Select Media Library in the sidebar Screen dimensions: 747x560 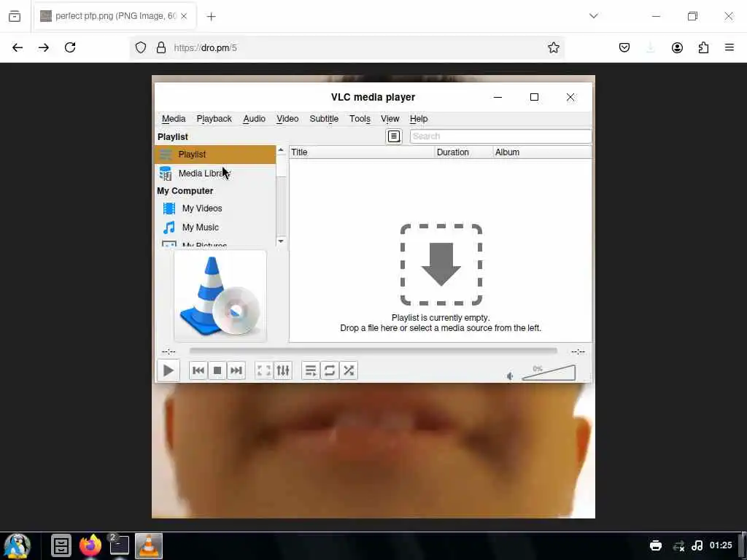pos(215,174)
